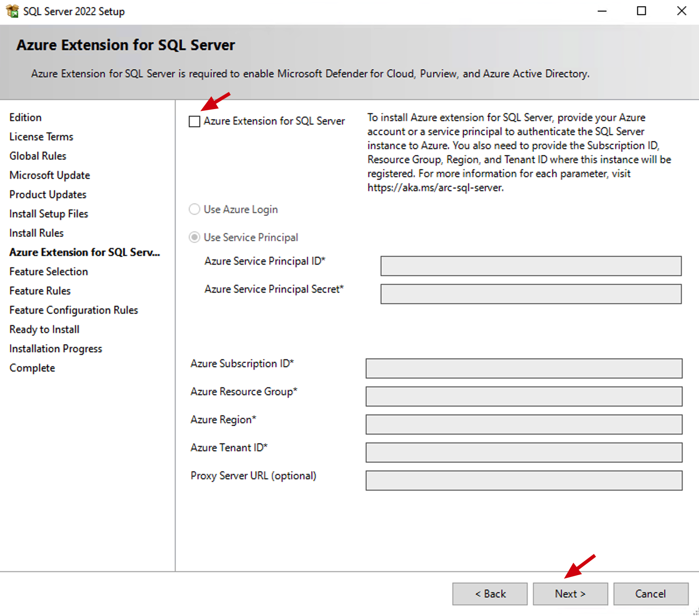Click the Azure Region* label
The height and width of the screenshot is (616, 699).
click(223, 420)
